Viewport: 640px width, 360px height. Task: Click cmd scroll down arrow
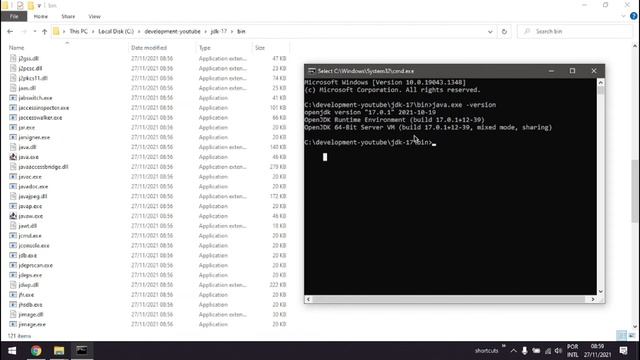[600, 291]
